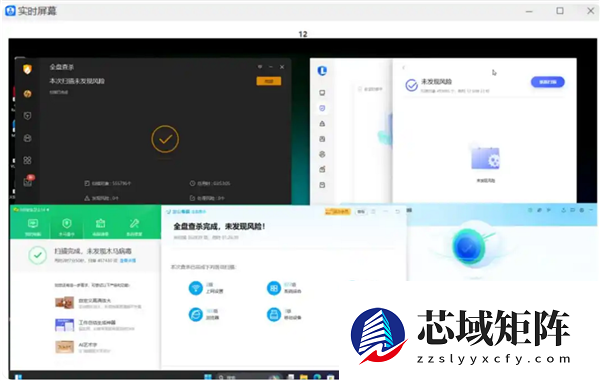The image size is (600, 381).
Task: Click the green check circle beside 扫描完成
Action: point(38,255)
